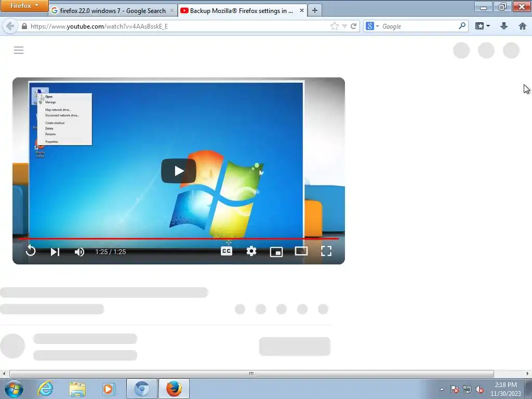
Task: Open the Firefox application menu
Action: tap(24, 6)
